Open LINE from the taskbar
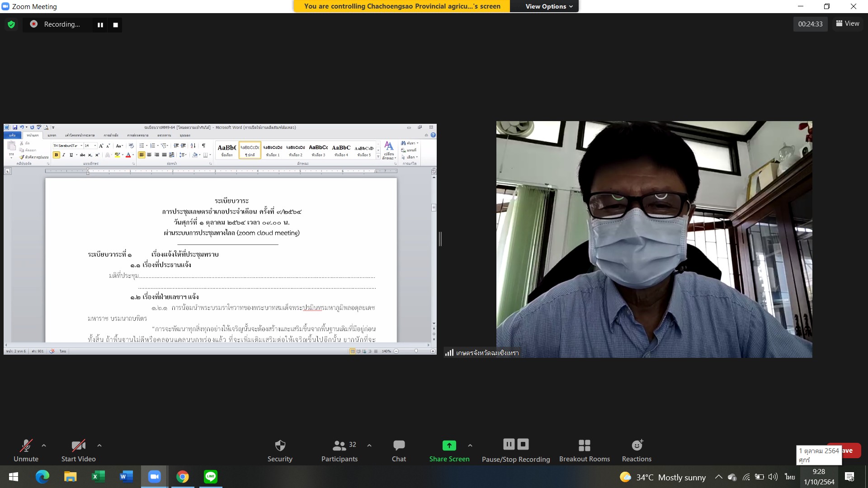868x488 pixels. point(211,476)
